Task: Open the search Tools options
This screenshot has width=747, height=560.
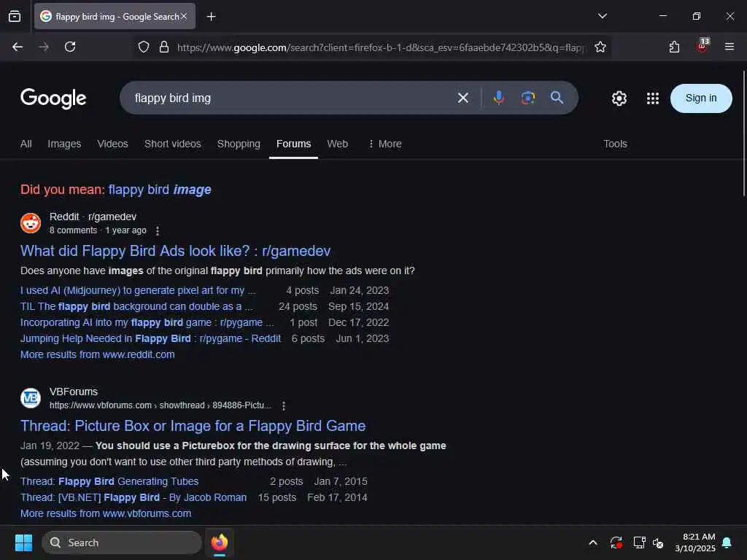Action: [615, 144]
